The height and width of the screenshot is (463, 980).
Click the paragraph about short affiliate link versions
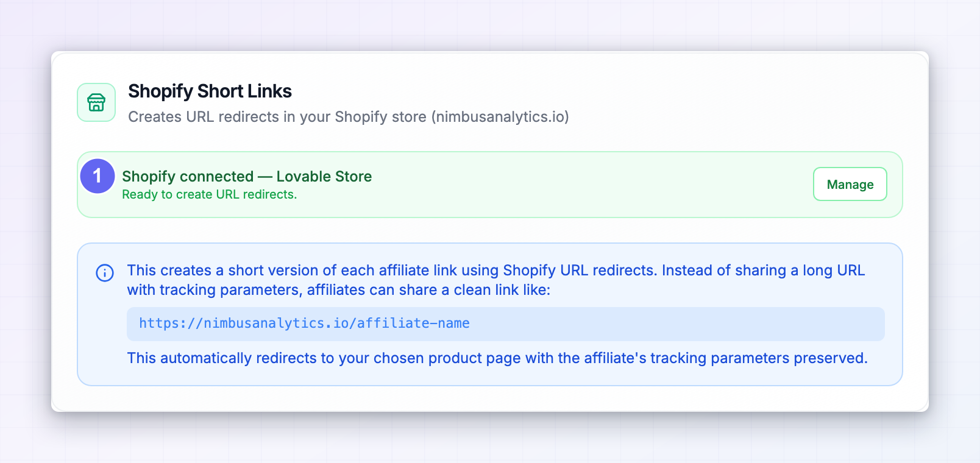coord(495,280)
